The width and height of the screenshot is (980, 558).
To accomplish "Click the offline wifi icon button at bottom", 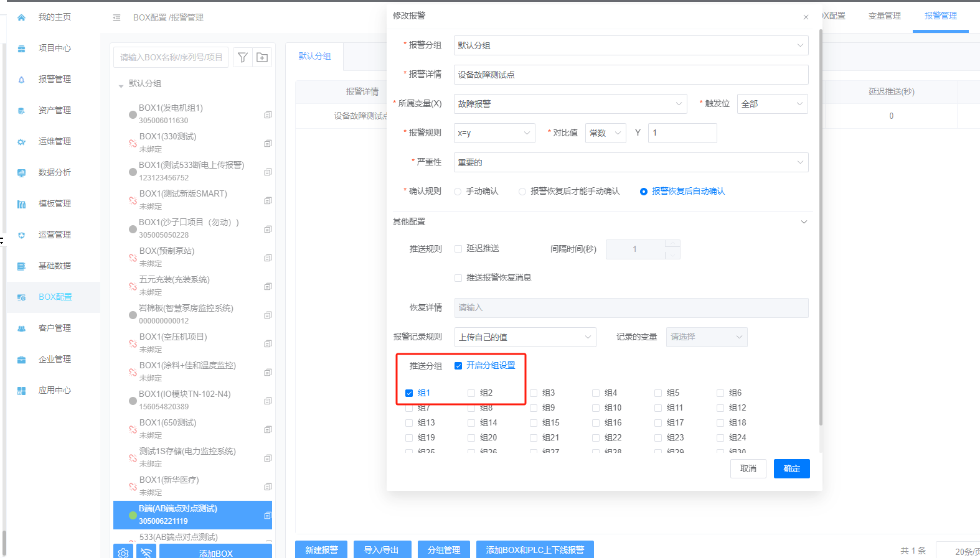I will pos(146,552).
